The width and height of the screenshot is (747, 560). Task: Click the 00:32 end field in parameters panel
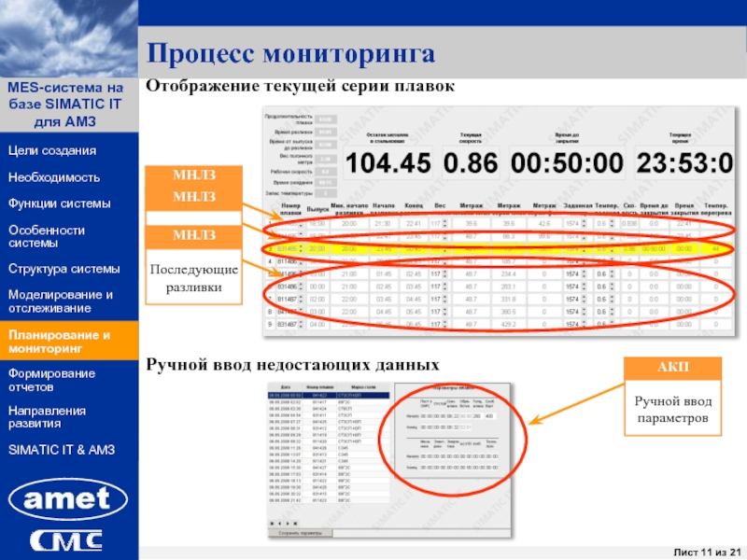453,427
